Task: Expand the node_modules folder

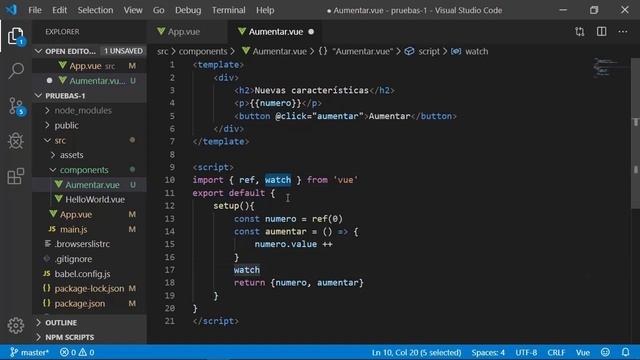Action: (x=83, y=110)
